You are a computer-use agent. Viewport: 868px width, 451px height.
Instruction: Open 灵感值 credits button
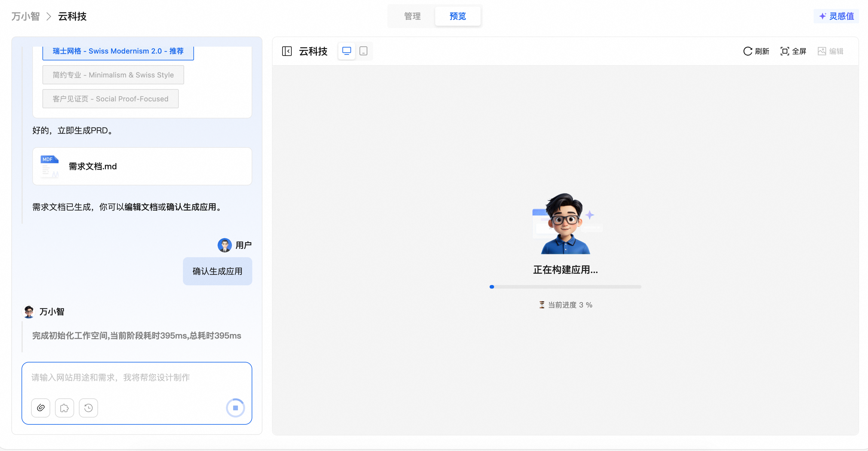(x=836, y=16)
